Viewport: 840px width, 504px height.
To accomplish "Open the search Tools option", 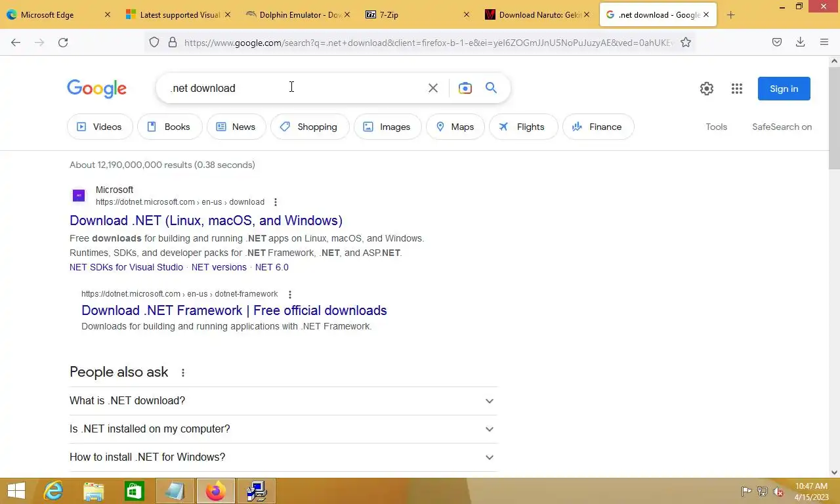I will (717, 127).
